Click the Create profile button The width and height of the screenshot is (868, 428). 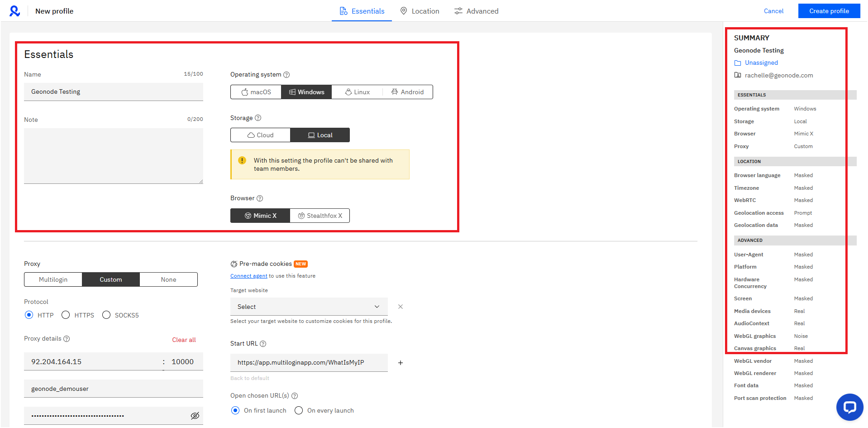click(829, 10)
